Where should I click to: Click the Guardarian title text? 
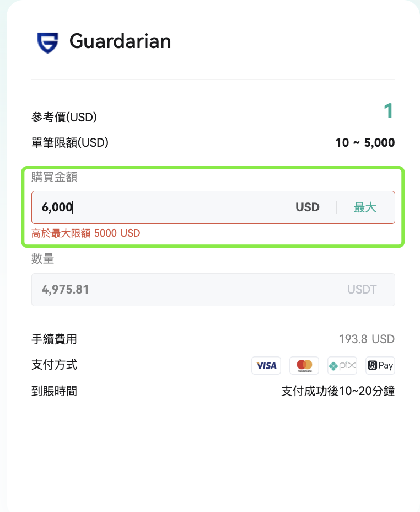pyautogui.click(x=120, y=41)
